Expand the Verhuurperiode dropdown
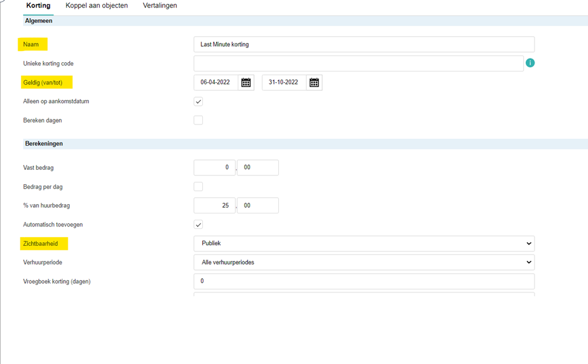588x364 pixels. [364, 262]
